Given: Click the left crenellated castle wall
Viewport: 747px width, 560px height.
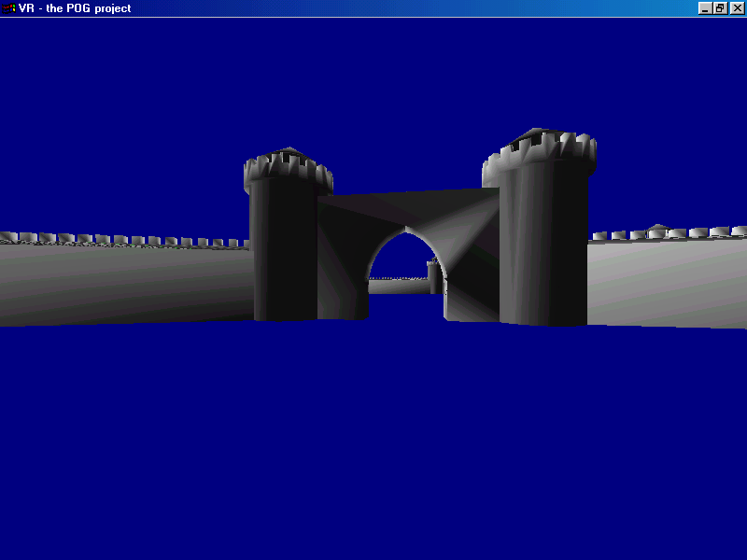Looking at the screenshot, I should click(x=125, y=278).
